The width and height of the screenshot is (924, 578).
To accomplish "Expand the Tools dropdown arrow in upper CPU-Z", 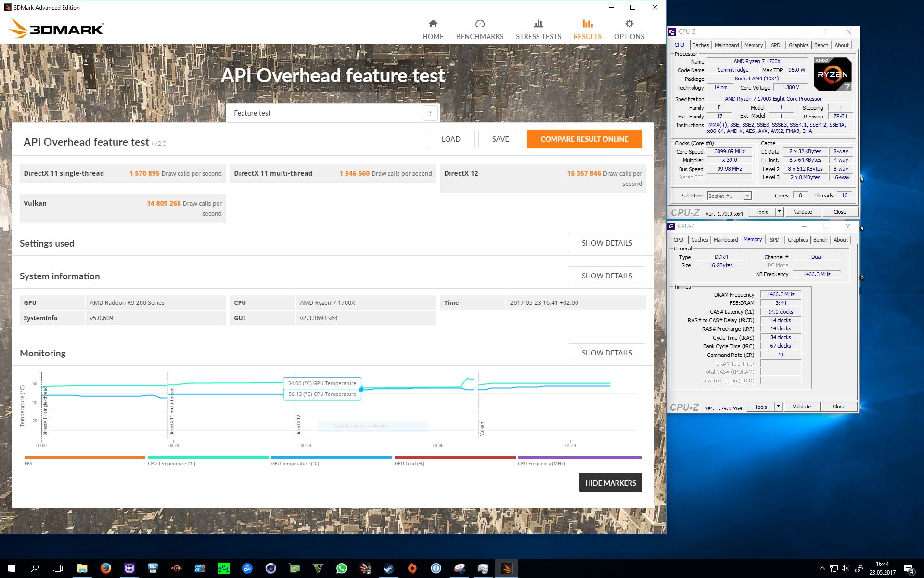I will pos(779,212).
